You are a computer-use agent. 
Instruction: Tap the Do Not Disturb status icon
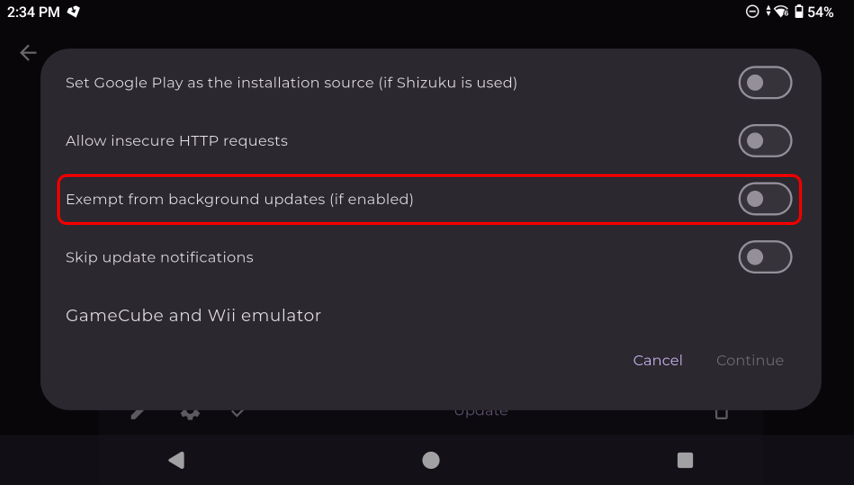point(752,12)
